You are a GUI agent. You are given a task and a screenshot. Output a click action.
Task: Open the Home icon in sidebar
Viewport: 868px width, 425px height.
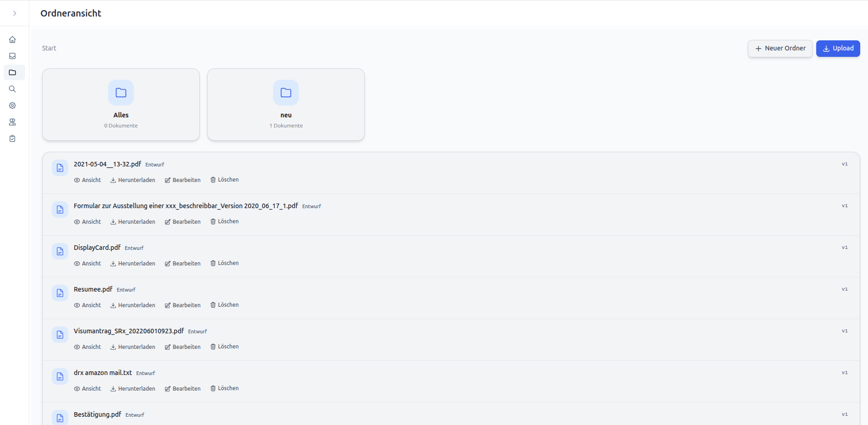(x=12, y=39)
